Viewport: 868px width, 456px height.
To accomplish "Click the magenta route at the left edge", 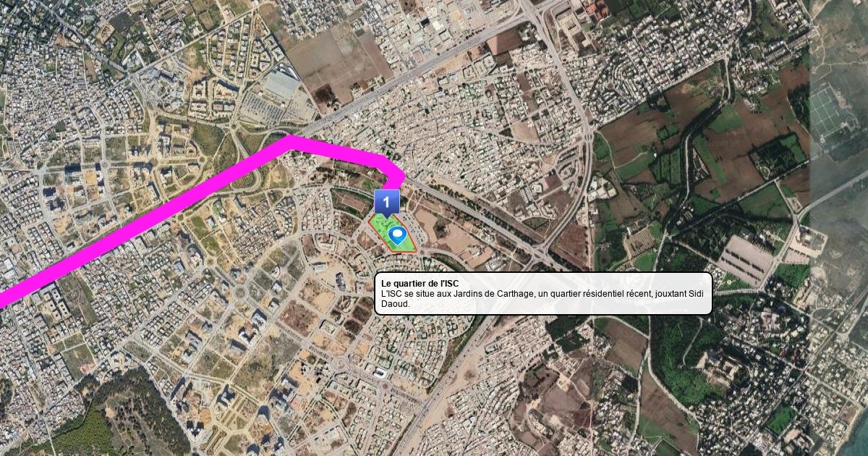I will [7, 297].
